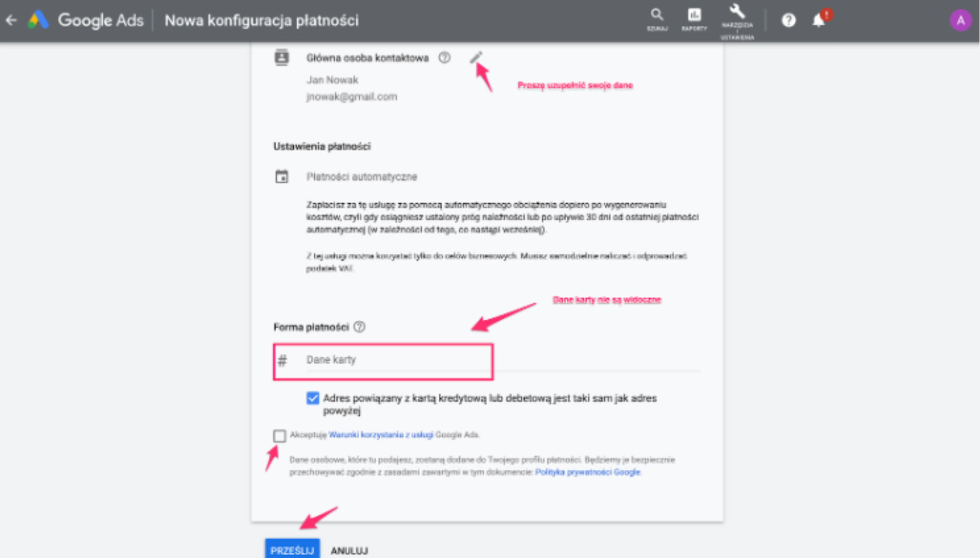The height and width of the screenshot is (558, 980).
Task: Edit main contact with pencil icon
Action: [x=476, y=57]
